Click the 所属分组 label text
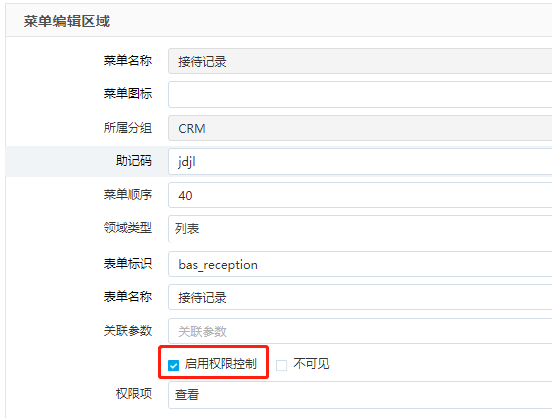This screenshot has height=418, width=552. (128, 127)
